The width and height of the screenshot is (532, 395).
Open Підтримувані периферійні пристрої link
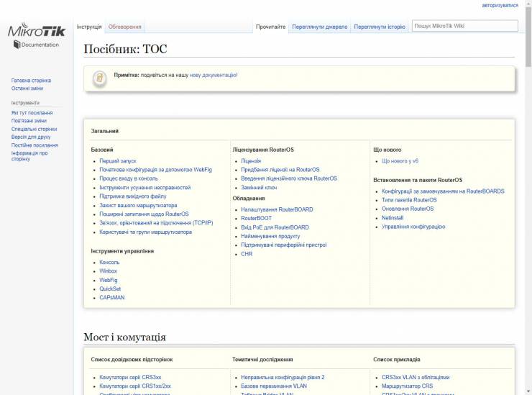tap(284, 245)
